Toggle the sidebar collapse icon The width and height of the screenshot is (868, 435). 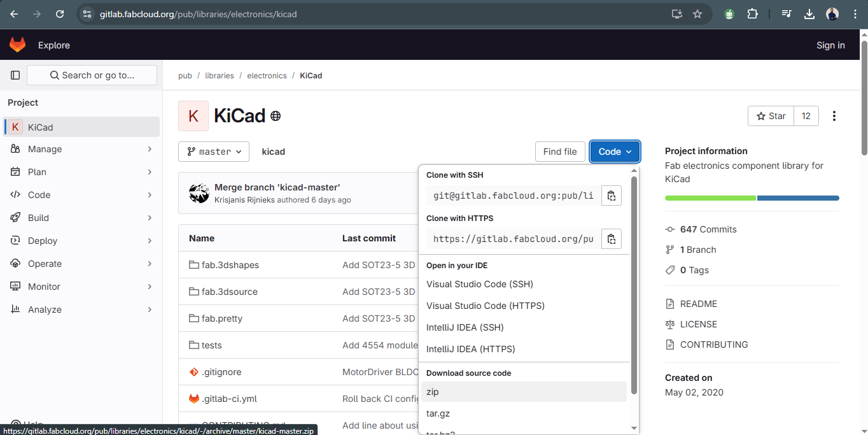click(x=15, y=75)
